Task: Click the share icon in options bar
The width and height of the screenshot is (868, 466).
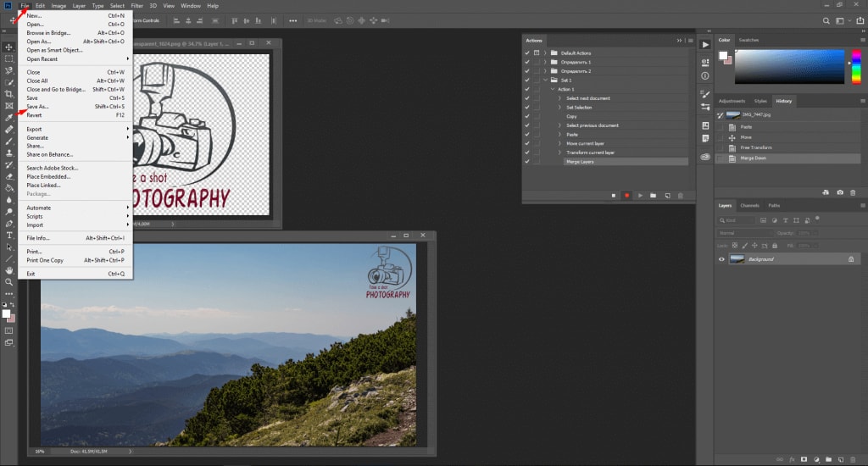Action: [860, 20]
